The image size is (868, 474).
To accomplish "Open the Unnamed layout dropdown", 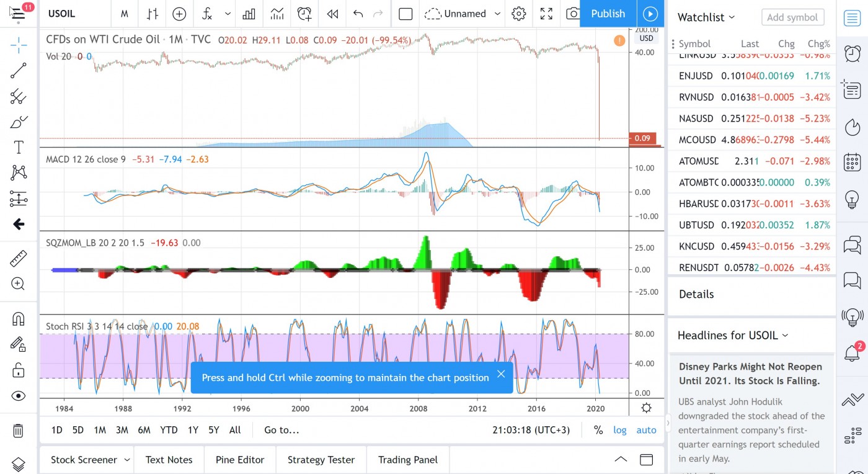I will coord(463,14).
